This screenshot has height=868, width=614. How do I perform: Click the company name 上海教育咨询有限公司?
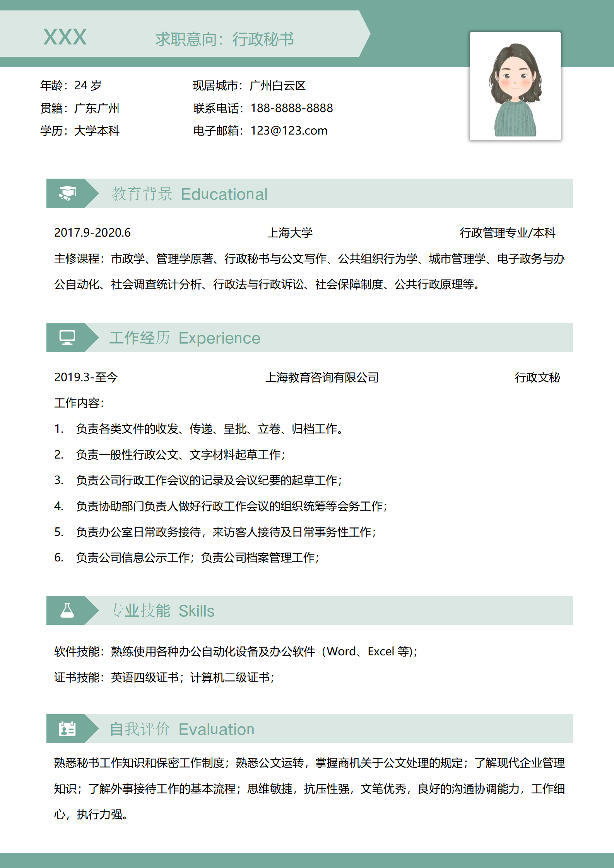[x=322, y=377]
